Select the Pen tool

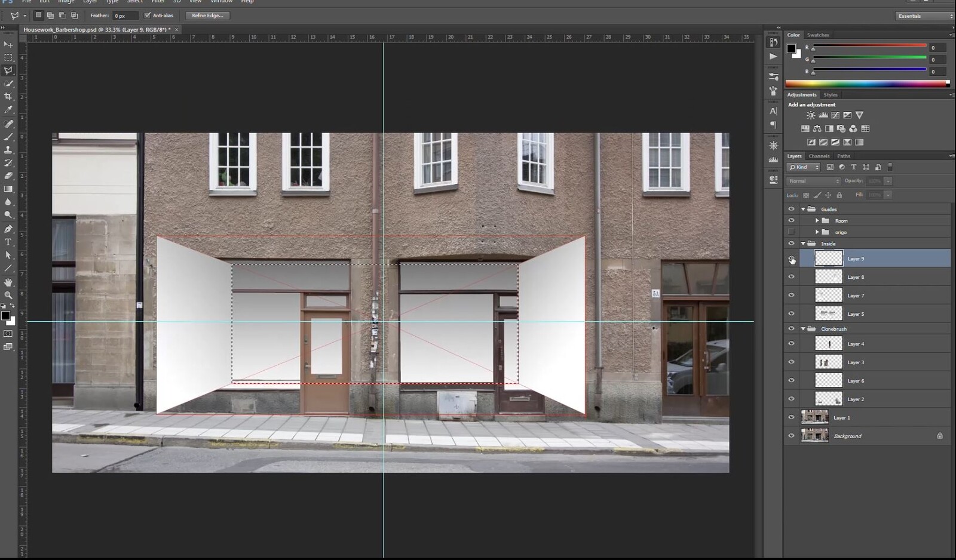coord(8,229)
